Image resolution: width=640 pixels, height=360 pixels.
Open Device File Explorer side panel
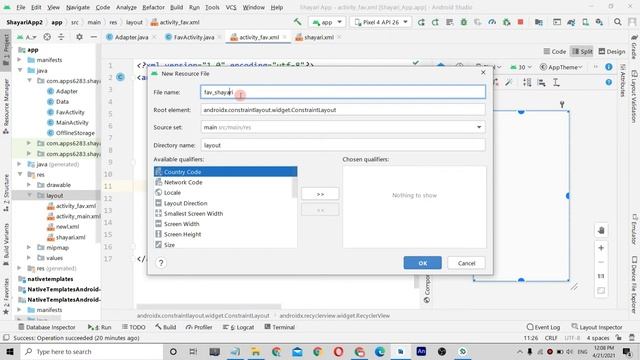(634, 285)
